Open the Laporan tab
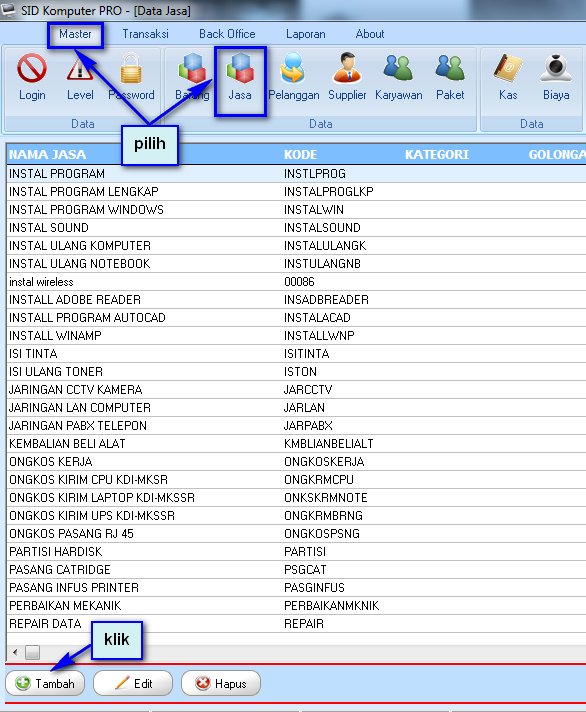This screenshot has width=586, height=712. pyautogui.click(x=305, y=34)
